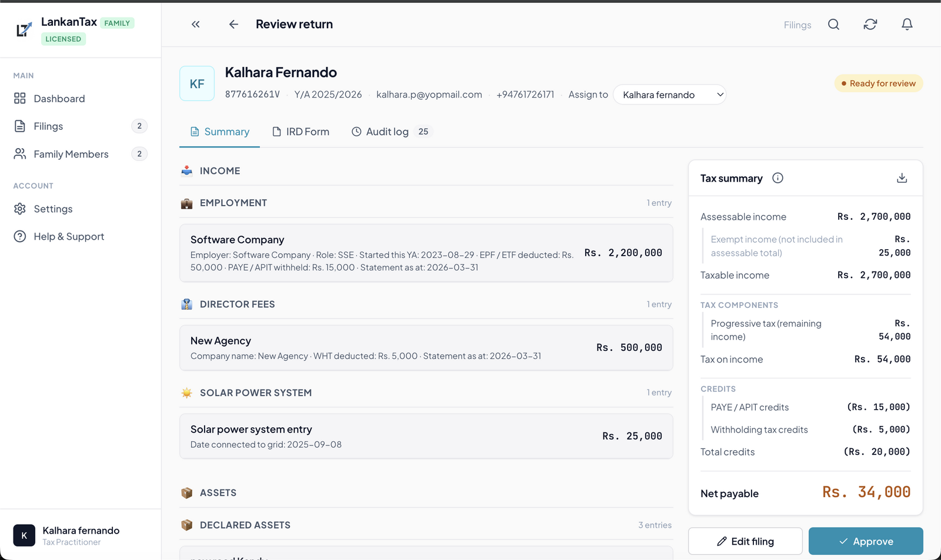Image resolution: width=941 pixels, height=560 pixels.
Task: Click Assessable income value Rs. 2,700,000
Action: coord(874,217)
